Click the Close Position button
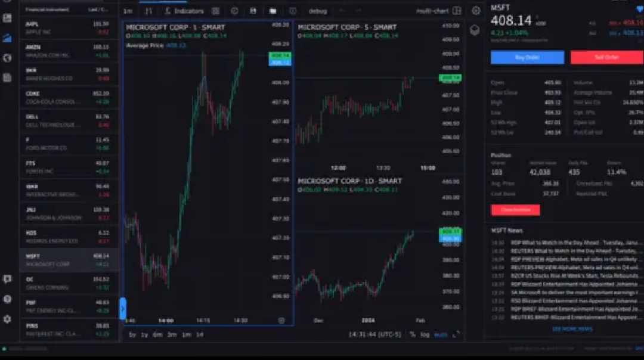644x360 pixels. (x=515, y=210)
